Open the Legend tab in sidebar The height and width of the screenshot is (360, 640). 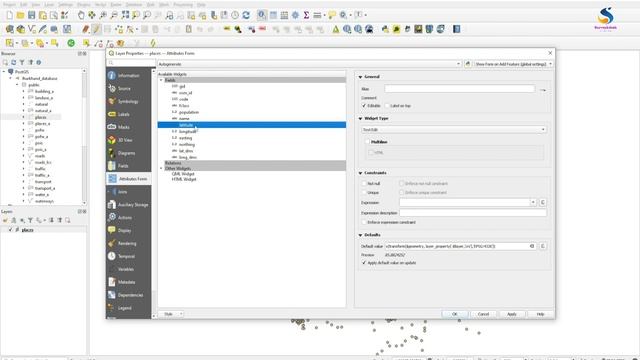click(x=129, y=308)
